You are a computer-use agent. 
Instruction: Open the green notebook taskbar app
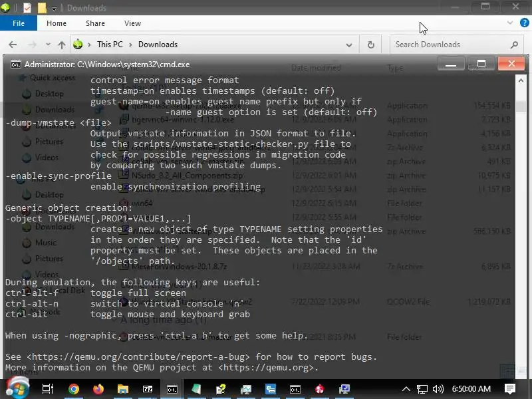(x=196, y=389)
